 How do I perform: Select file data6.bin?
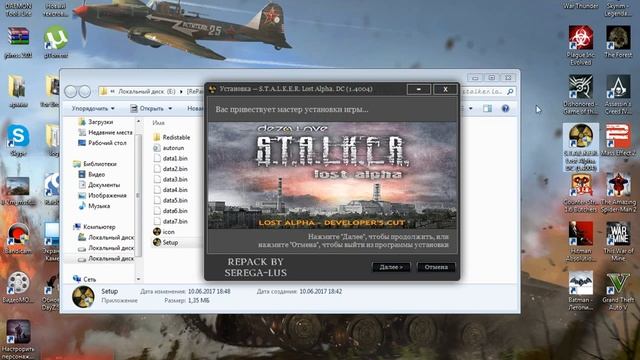pyautogui.click(x=170, y=211)
